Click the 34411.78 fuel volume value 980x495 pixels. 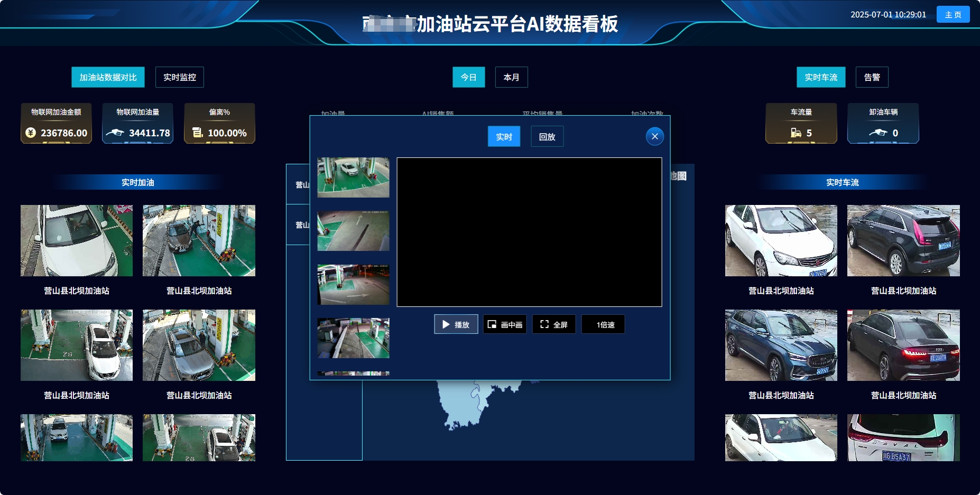(x=150, y=133)
